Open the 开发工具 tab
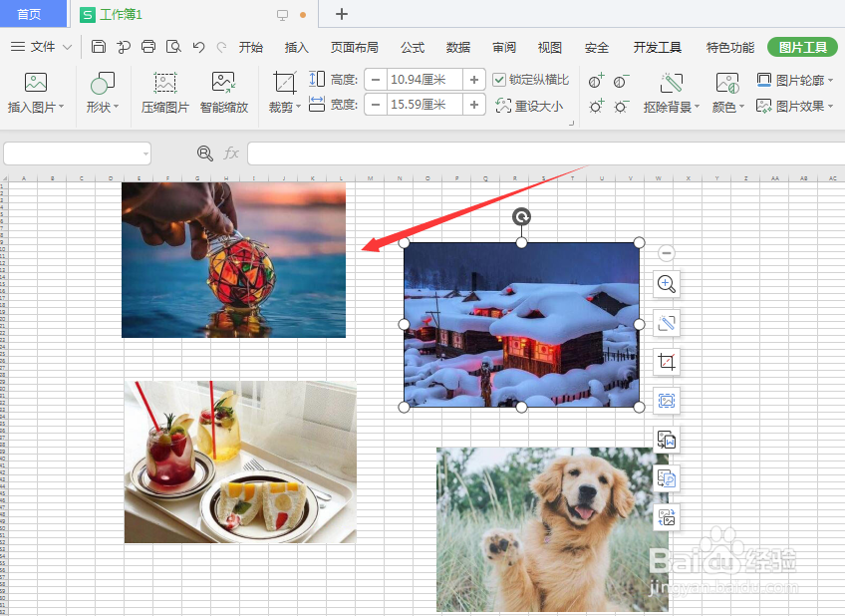Viewport: 845px width, 616px height. [x=657, y=48]
